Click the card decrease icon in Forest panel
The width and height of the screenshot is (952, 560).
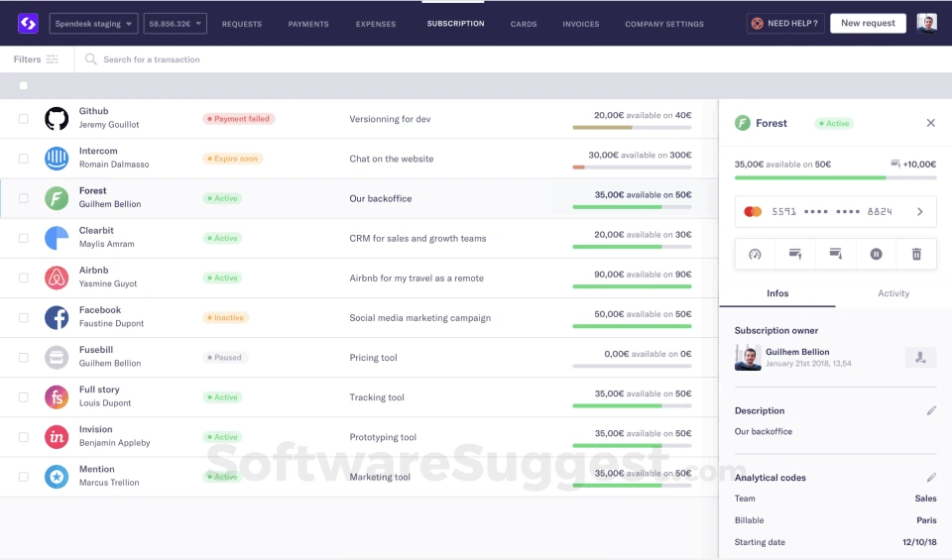[x=835, y=254]
